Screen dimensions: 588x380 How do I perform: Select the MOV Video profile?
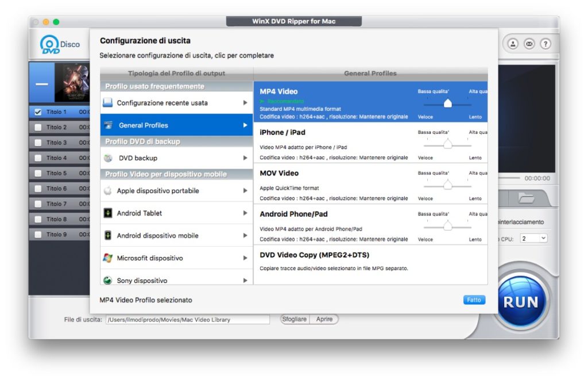click(370, 183)
